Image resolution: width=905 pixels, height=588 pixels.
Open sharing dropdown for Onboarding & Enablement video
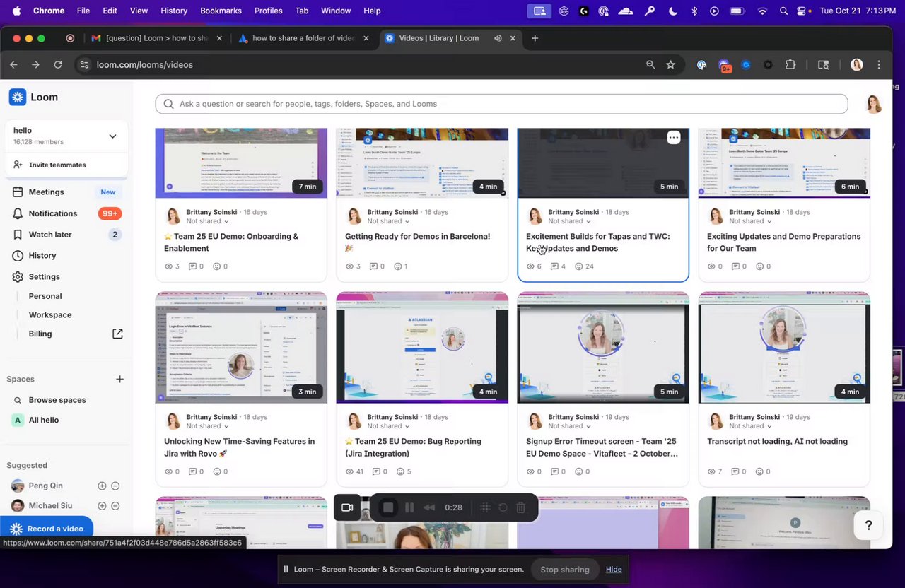207,221
